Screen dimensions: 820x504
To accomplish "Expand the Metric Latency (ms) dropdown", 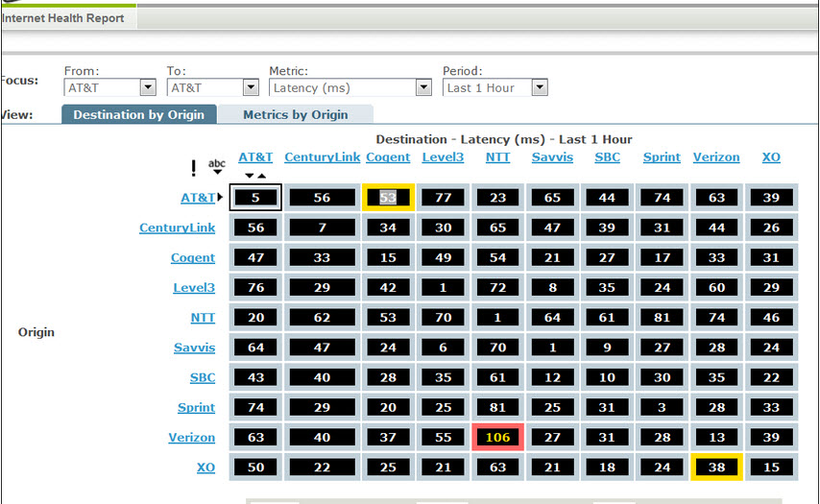I will coord(423,87).
